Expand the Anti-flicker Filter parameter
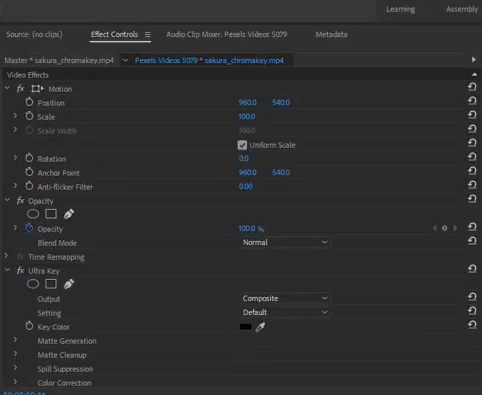 click(15, 186)
